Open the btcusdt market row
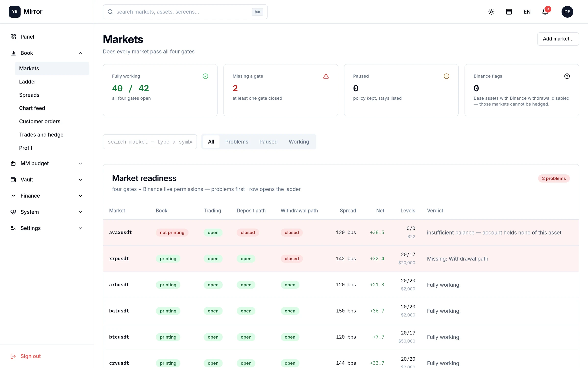The image size is (588, 368). coord(341,337)
